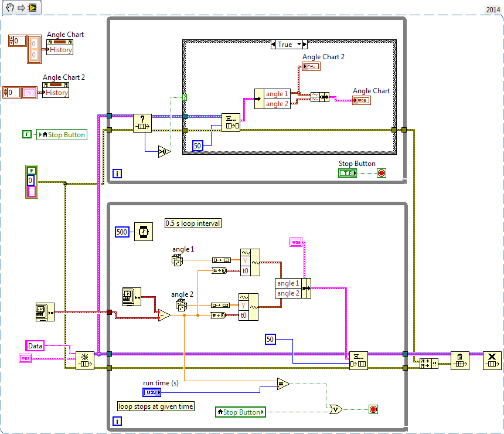The width and height of the screenshot is (504, 434).
Task: Click the Angle Chart 2 array index stepper
Action: point(6,93)
